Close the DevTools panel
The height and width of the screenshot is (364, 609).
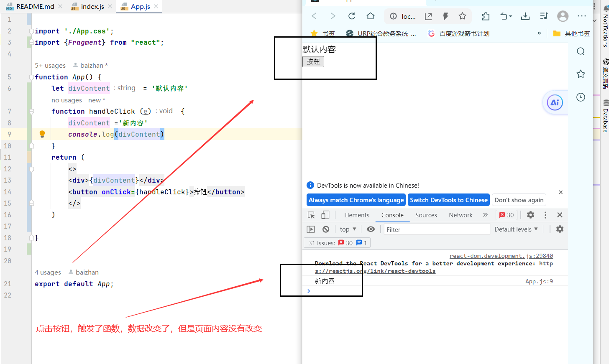click(x=560, y=215)
